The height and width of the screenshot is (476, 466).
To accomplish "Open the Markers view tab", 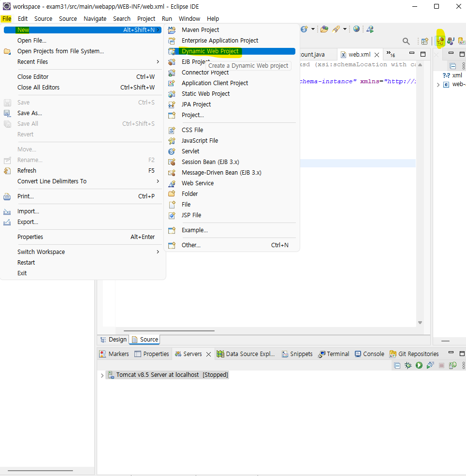I will click(x=115, y=354).
